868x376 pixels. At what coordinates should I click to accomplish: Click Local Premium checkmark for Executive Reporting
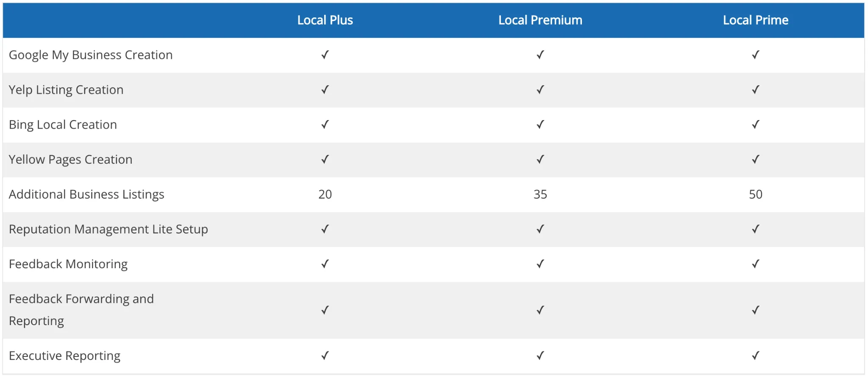540,356
